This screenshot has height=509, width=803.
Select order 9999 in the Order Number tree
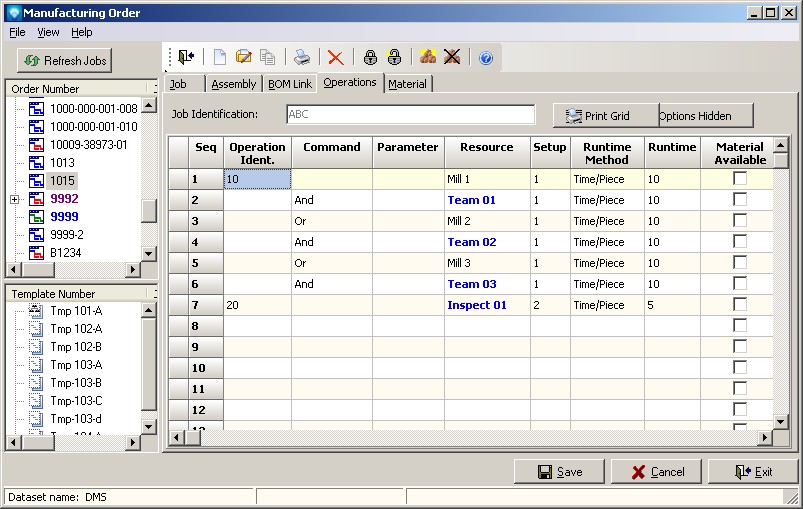pos(64,217)
